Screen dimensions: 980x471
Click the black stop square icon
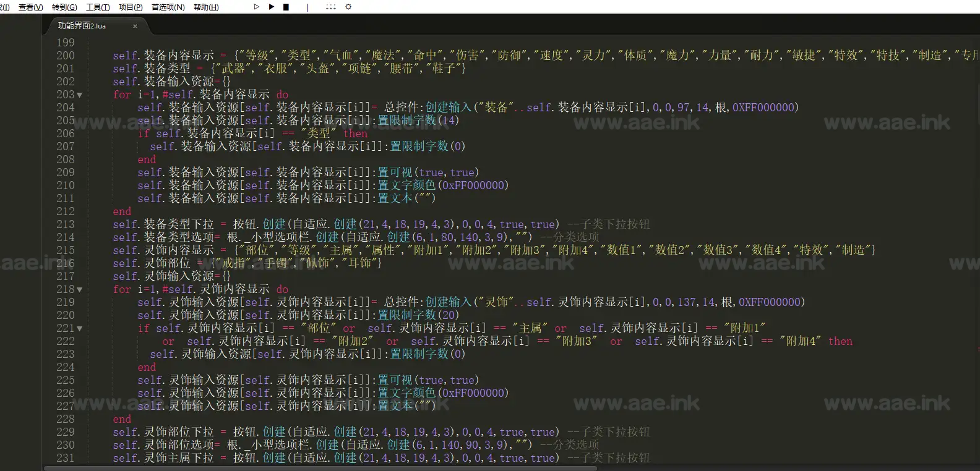286,7
